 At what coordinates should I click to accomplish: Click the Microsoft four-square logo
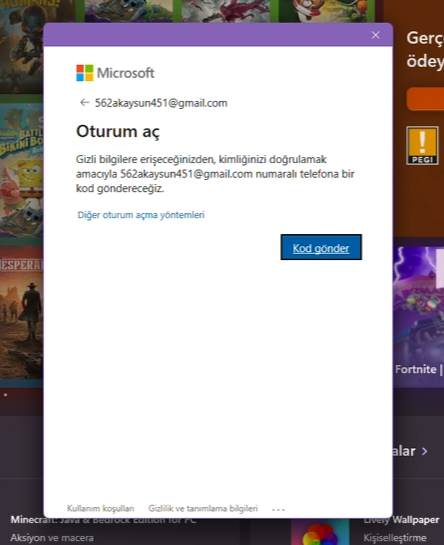tap(84, 73)
